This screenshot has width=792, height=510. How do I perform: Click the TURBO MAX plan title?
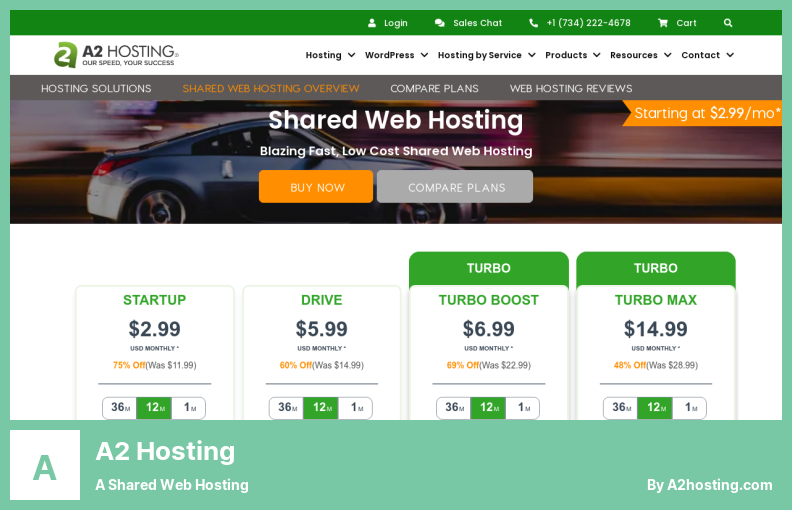(656, 300)
